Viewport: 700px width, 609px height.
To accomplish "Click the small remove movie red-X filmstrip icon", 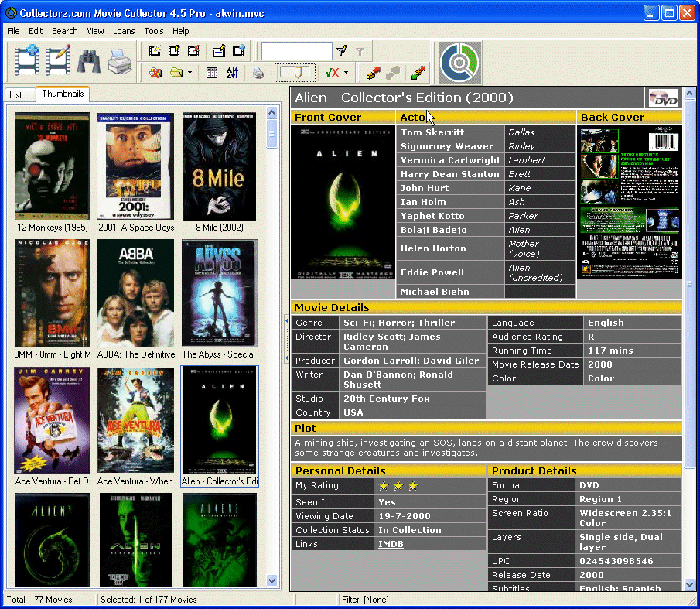I will click(x=193, y=50).
